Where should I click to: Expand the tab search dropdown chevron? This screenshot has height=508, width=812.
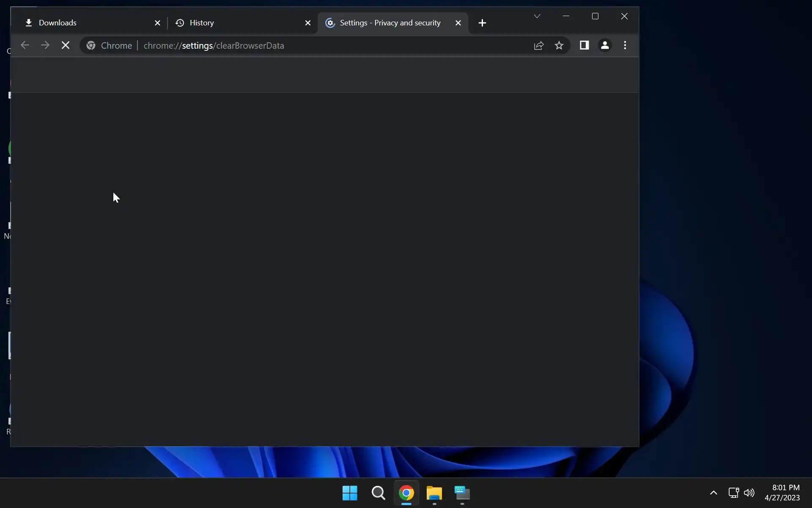point(537,16)
